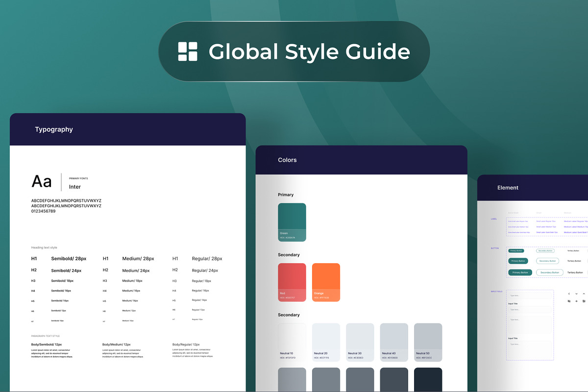The width and height of the screenshot is (588, 392).
Task: Click the PARAGRAPH TEXT STYLE label
Action: 46,336
